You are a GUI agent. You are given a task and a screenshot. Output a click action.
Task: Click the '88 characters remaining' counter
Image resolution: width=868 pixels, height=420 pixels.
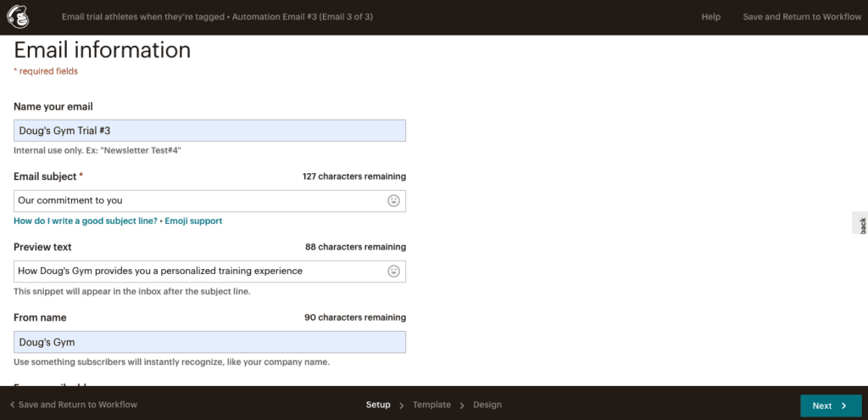click(x=355, y=247)
